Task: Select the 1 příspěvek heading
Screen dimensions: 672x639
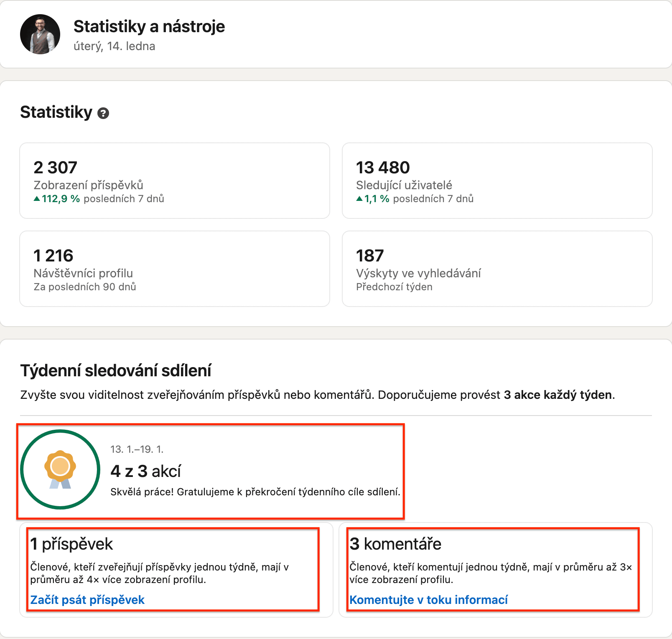Action: (x=71, y=544)
